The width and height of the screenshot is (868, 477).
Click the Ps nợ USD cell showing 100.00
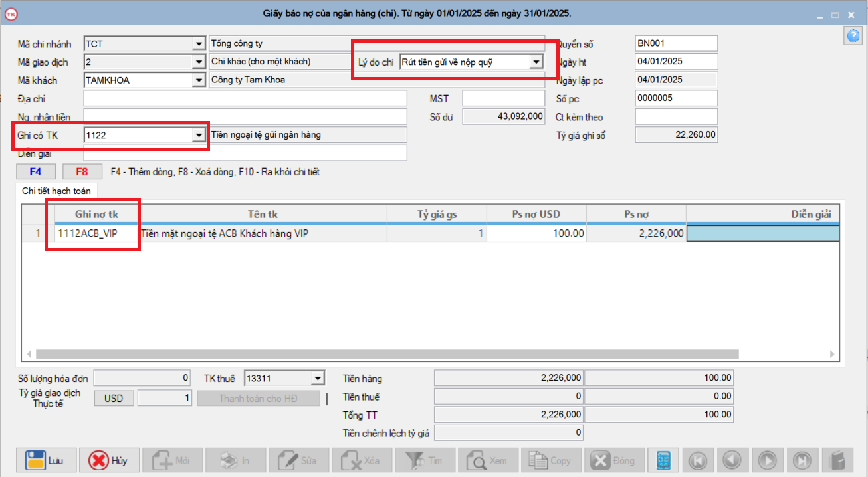click(x=536, y=233)
